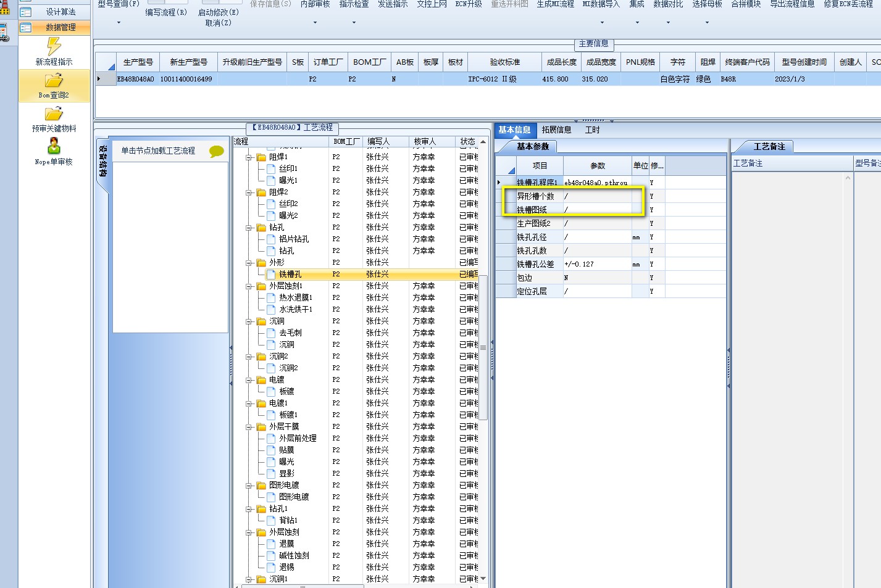Click the 丝印1 page icon
The height and width of the screenshot is (588, 881).
pos(271,168)
